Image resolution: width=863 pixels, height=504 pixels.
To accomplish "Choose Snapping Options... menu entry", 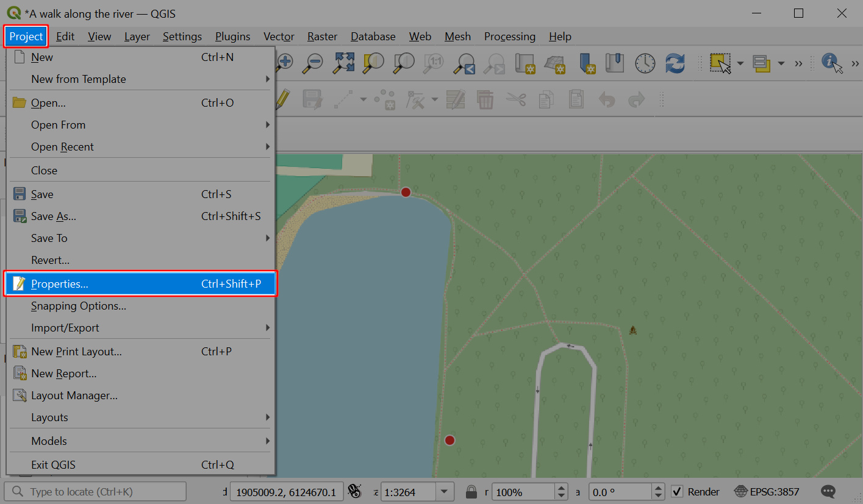I will tap(141, 306).
